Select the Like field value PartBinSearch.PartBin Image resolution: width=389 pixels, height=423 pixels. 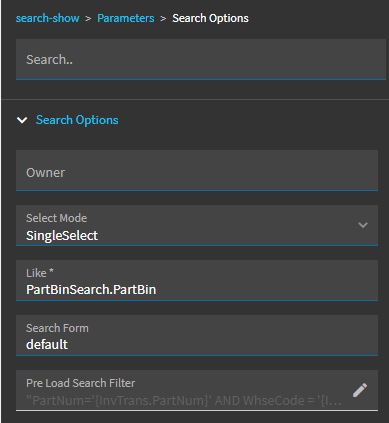pos(91,289)
